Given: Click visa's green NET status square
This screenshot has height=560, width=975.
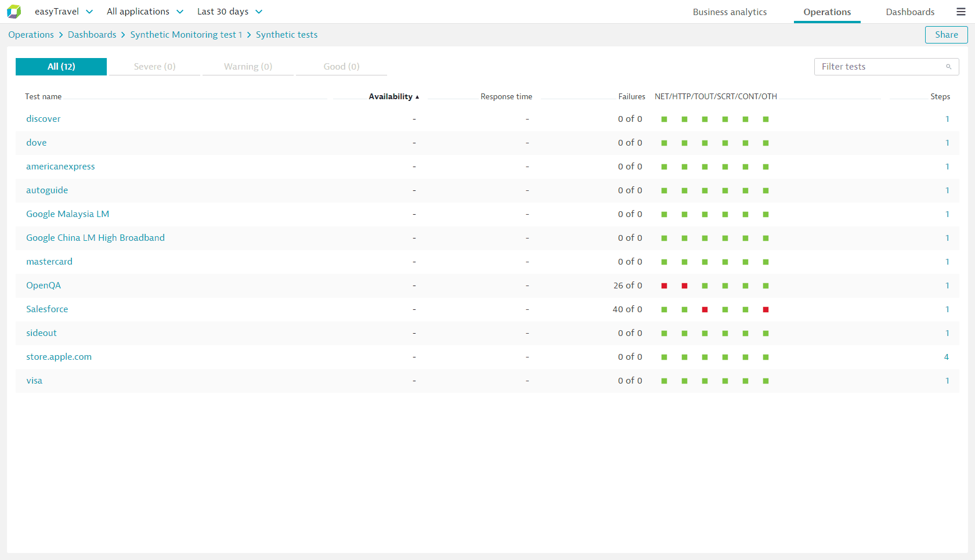Looking at the screenshot, I should coord(665,381).
